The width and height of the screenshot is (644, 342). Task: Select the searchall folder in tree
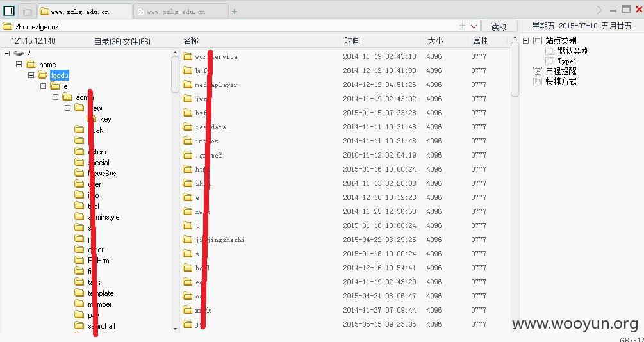[x=101, y=326]
